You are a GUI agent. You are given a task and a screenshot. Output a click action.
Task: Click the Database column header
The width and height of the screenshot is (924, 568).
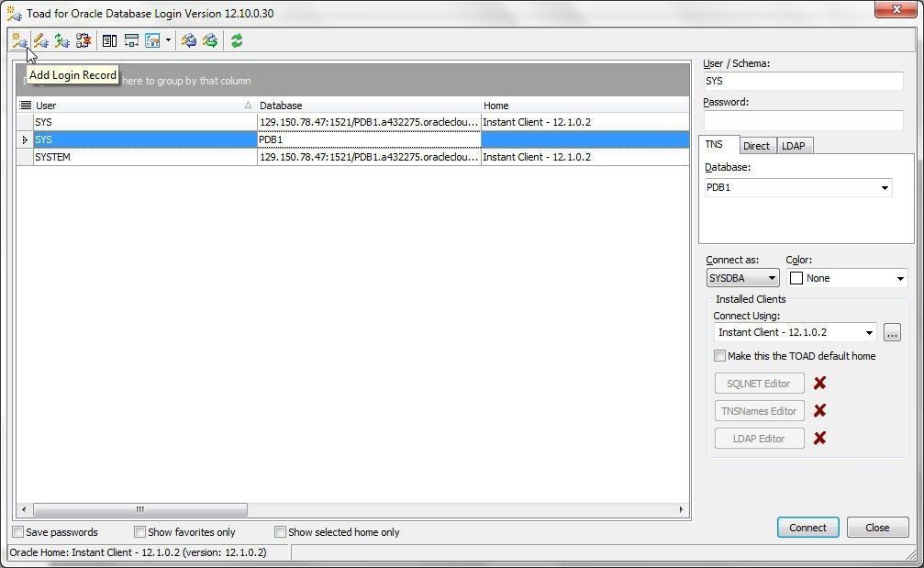369,106
